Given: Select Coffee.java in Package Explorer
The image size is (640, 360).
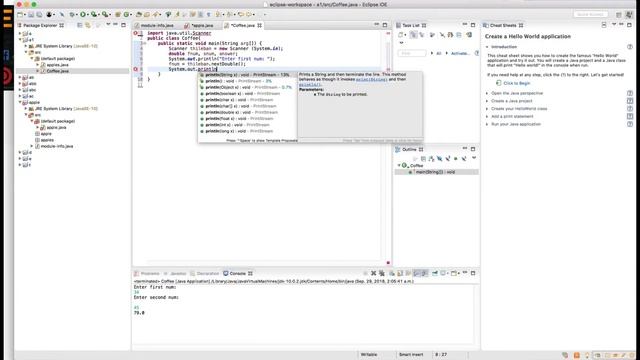Looking at the screenshot, I should coord(57,71).
